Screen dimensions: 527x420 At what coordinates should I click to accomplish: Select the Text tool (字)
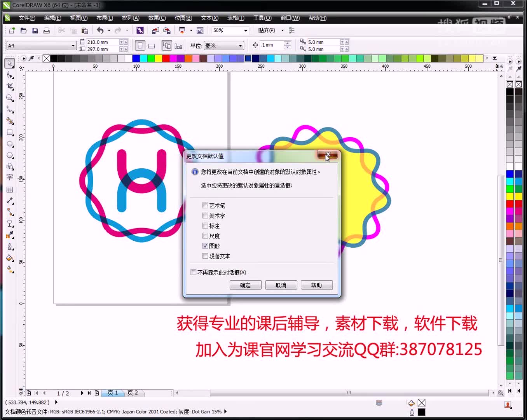(x=10, y=177)
